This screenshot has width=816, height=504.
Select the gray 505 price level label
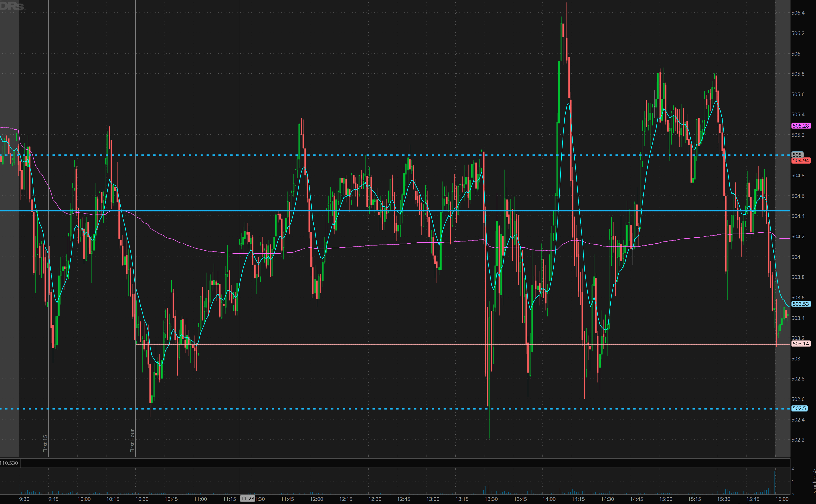(797, 155)
